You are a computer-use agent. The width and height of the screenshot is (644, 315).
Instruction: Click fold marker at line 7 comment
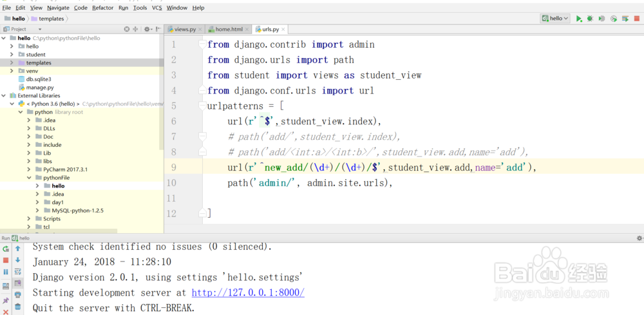pyautogui.click(x=201, y=137)
